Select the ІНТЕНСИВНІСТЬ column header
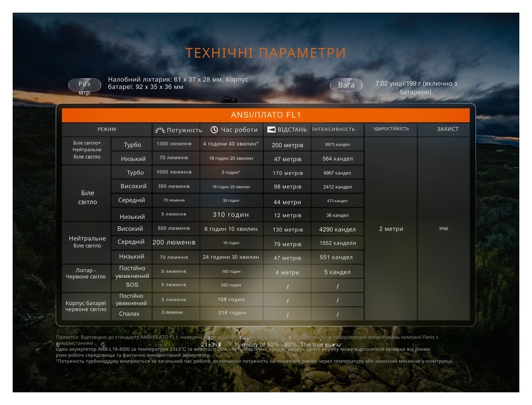This screenshot has height=405, width=532. [x=337, y=130]
